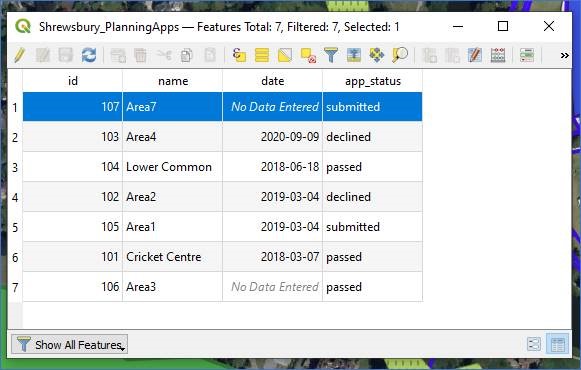Screen dimensions: 581x370
Task: Maximize the Shrewsbury_PlanningApps window
Action: [503, 26]
